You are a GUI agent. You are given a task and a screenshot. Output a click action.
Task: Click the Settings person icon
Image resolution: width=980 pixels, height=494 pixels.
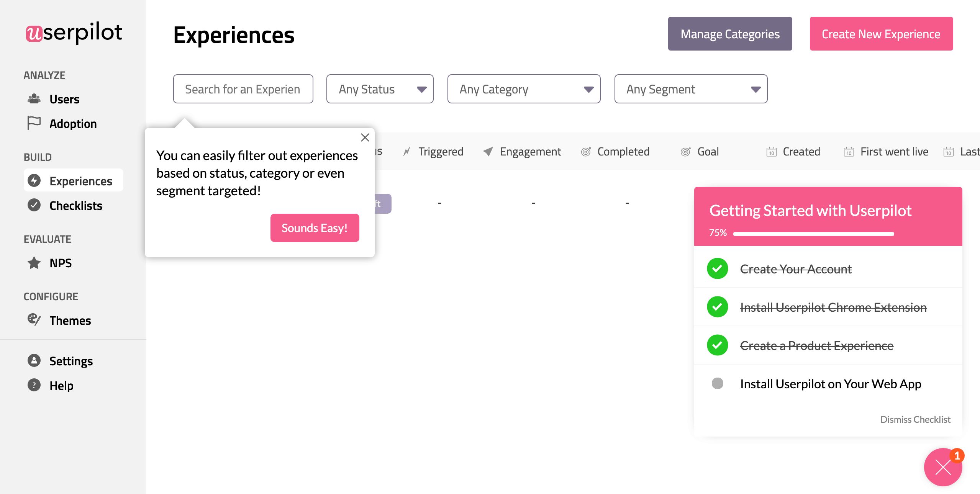(x=33, y=360)
